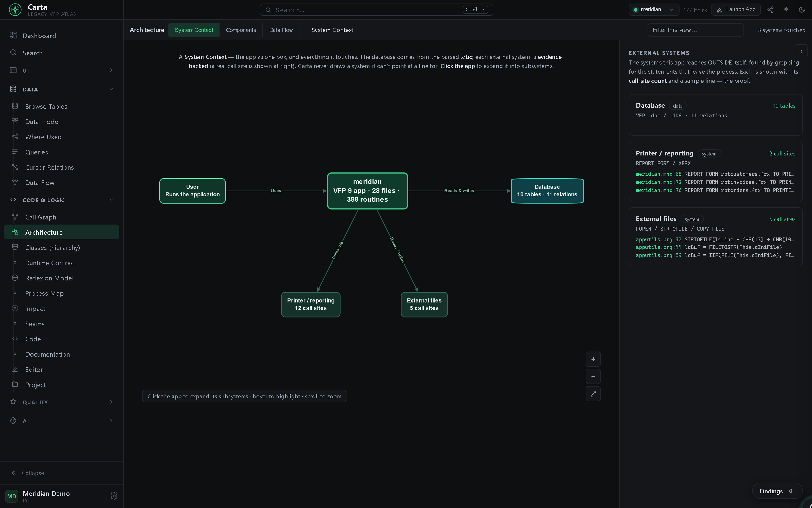This screenshot has height=508, width=812.
Task: Click the Queries list icon
Action: point(15,152)
